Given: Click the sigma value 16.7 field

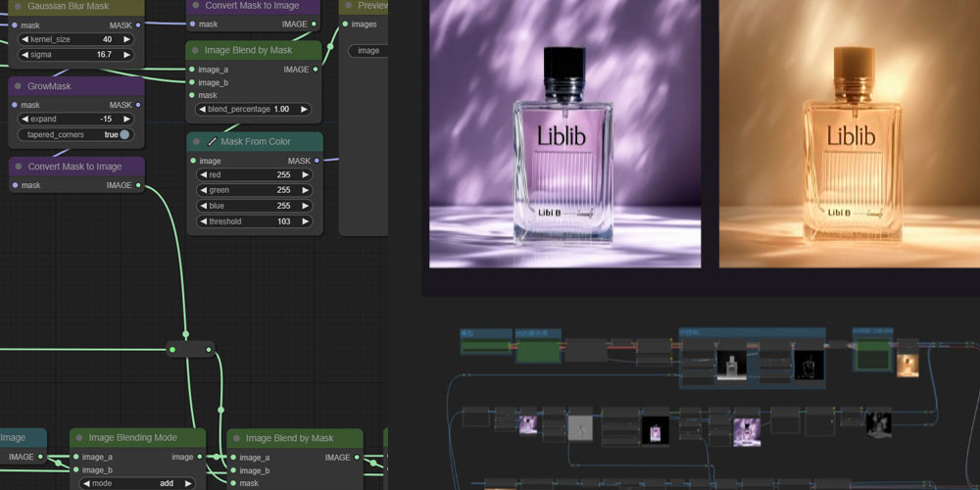Looking at the screenshot, I should point(75,55).
